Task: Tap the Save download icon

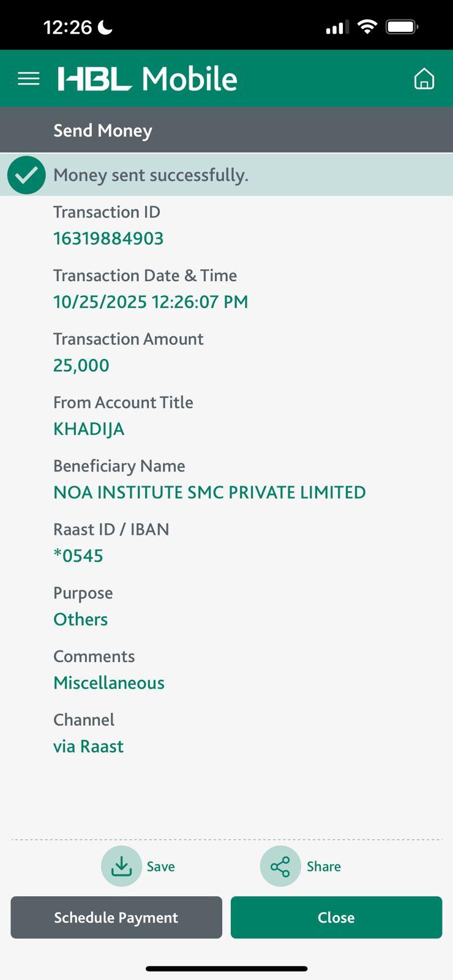Action: pos(121,866)
